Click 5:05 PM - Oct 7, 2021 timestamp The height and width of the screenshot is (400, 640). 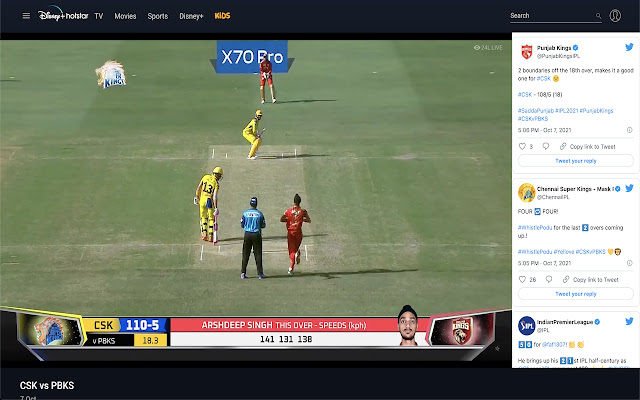coord(544,263)
